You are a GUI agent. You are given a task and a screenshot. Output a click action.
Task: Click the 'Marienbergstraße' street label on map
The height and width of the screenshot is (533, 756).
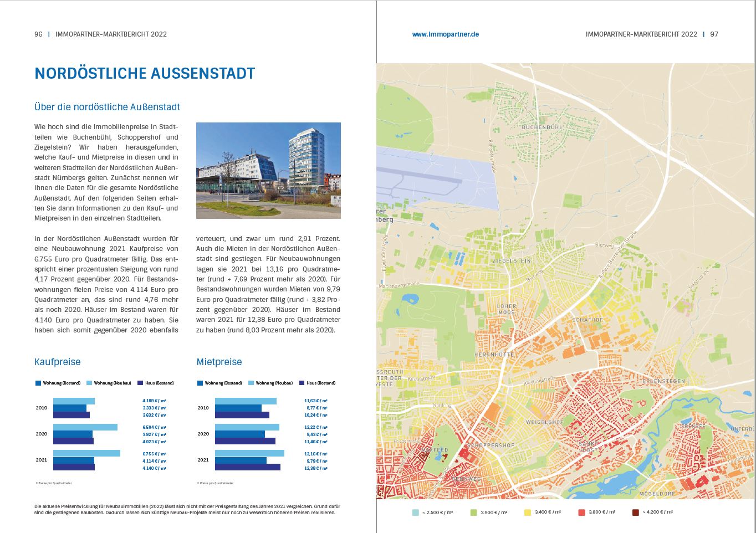coord(398,285)
